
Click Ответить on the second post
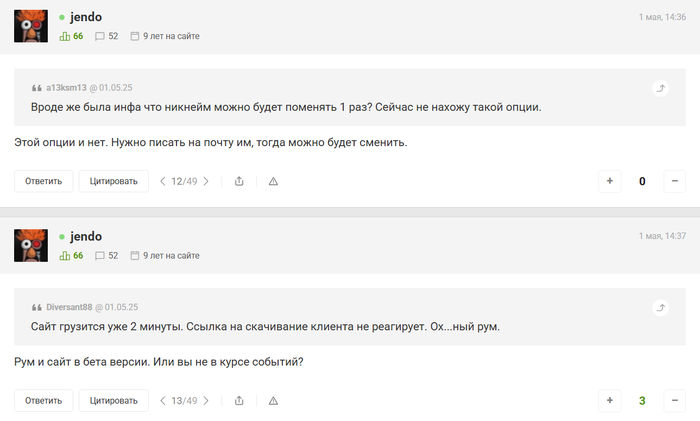pos(43,401)
